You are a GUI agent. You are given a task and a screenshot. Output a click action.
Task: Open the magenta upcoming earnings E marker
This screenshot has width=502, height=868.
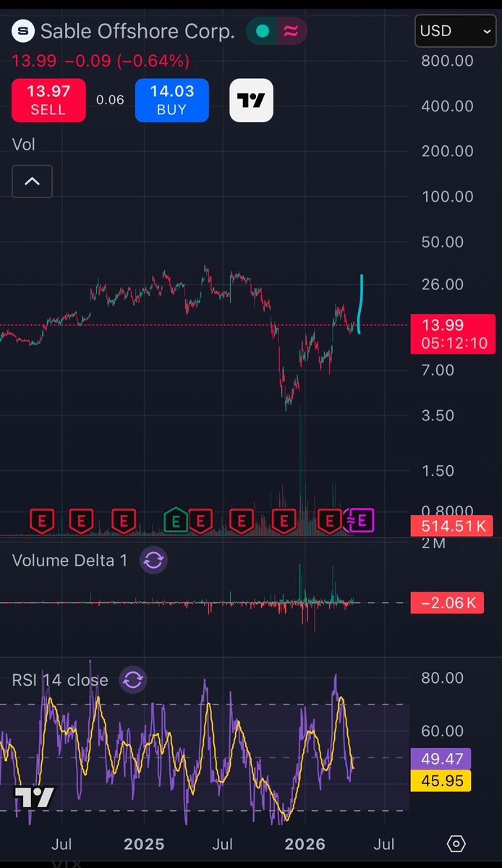(x=362, y=519)
